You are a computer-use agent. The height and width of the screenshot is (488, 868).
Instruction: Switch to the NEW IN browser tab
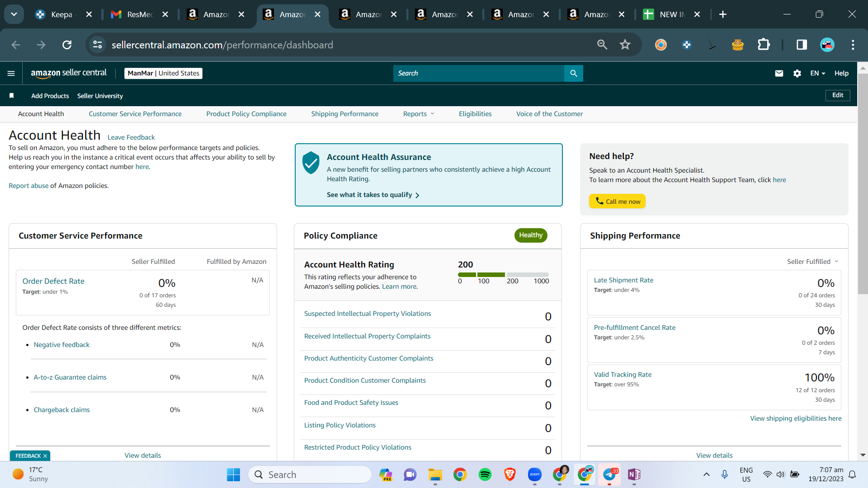[672, 14]
